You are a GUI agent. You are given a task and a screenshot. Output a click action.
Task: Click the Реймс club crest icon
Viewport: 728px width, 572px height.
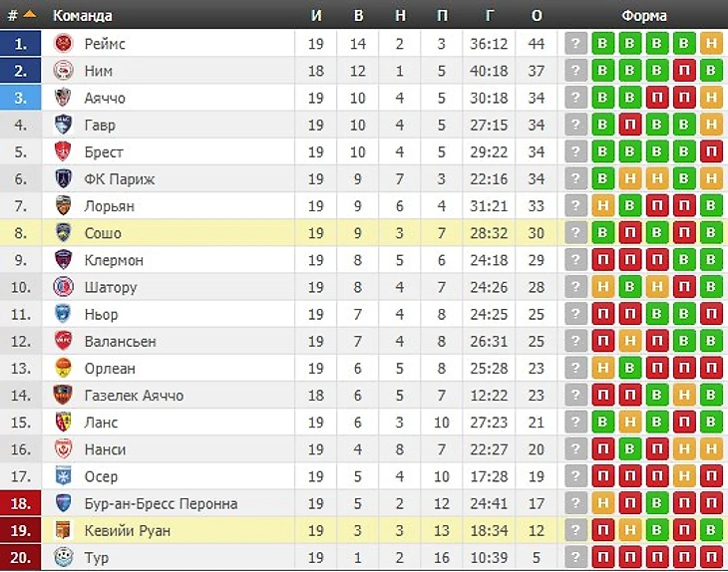click(x=63, y=44)
